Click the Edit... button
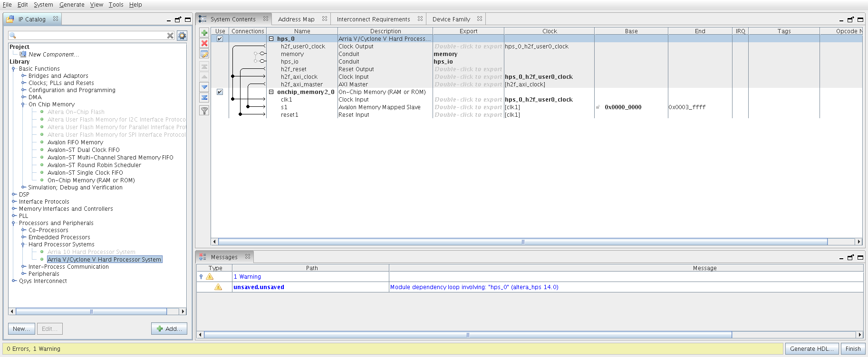868x357 pixels. (49, 329)
